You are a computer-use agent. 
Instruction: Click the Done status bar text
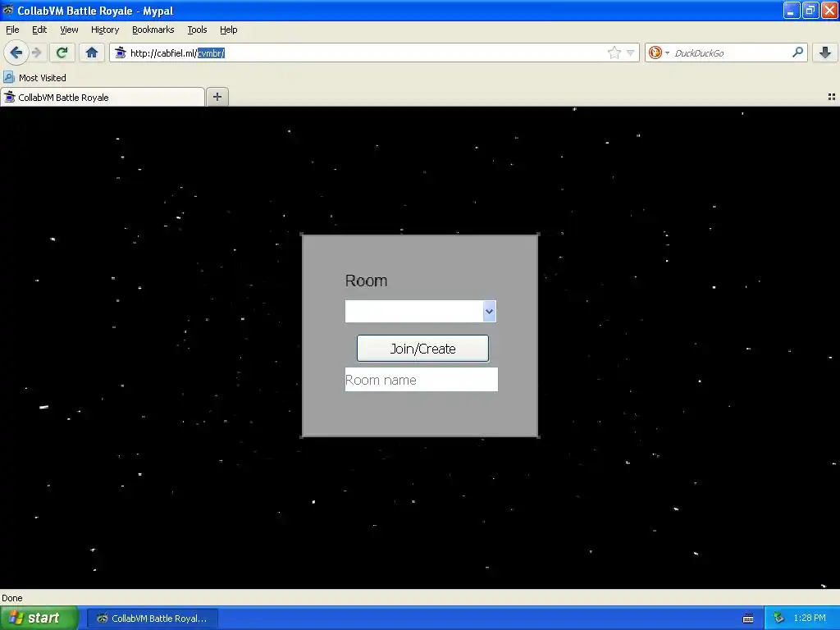[x=11, y=598]
